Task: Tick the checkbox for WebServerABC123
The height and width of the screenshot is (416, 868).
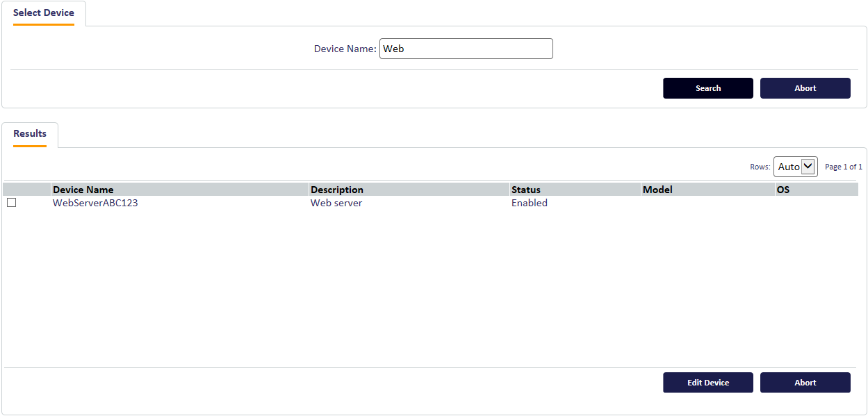Action: (x=12, y=203)
